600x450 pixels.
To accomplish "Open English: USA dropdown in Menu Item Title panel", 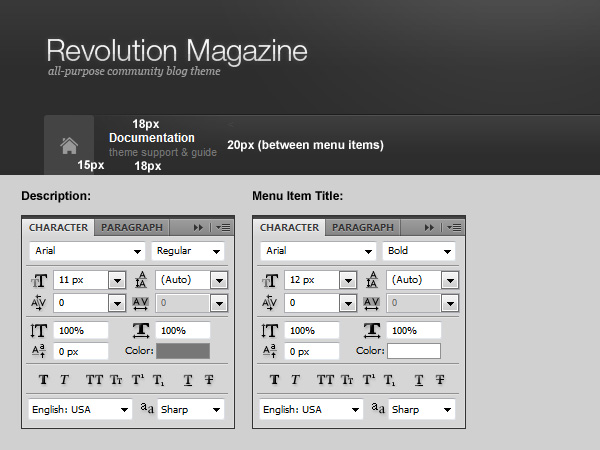I will point(311,409).
